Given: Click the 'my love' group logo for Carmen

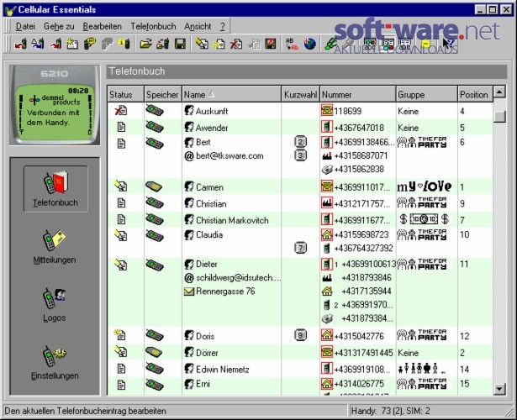Looking at the screenshot, I should point(424,186).
